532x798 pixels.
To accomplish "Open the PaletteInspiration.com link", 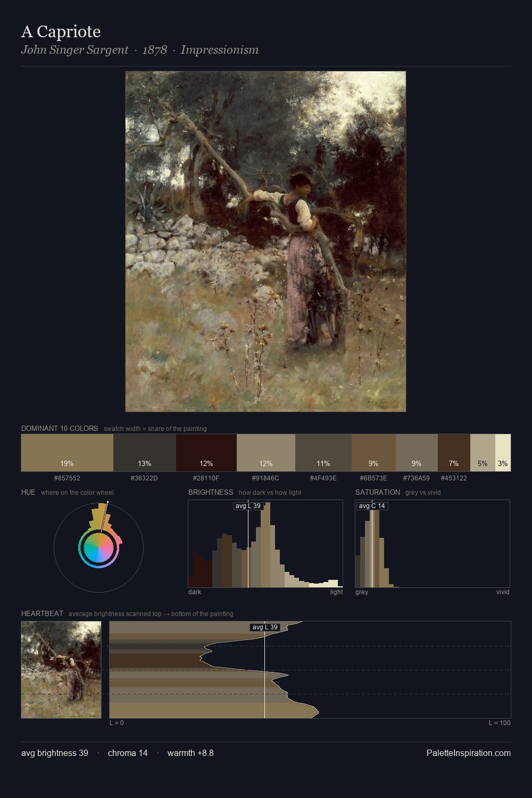I will point(469,753).
